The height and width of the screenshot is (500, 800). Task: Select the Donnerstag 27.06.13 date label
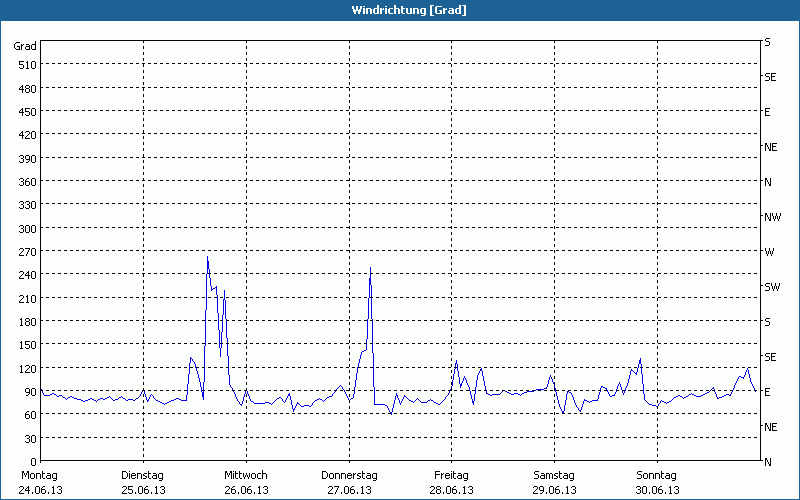(x=349, y=482)
